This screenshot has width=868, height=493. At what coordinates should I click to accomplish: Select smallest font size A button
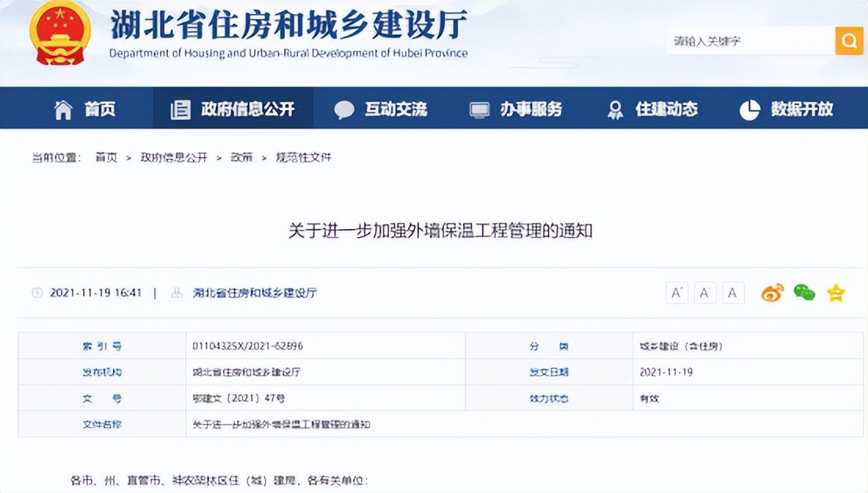[733, 293]
